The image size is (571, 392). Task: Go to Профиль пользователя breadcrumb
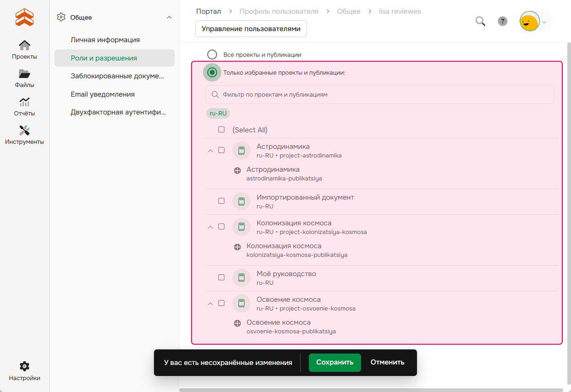279,11
